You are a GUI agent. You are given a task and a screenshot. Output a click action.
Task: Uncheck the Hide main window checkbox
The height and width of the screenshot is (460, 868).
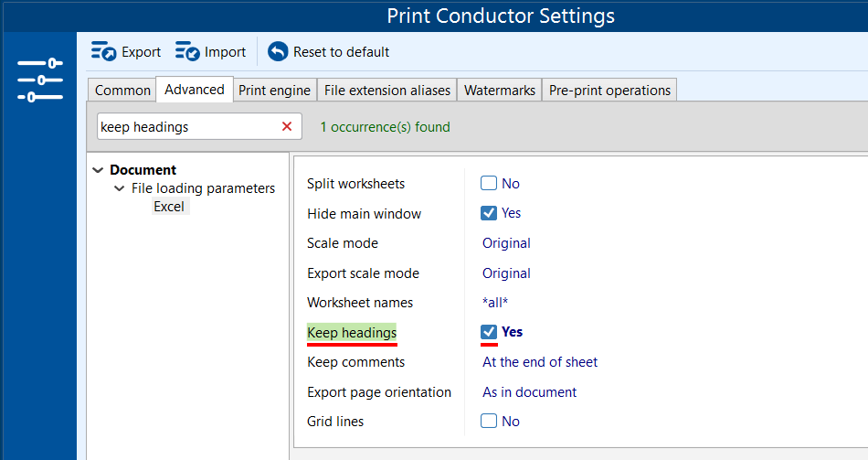(489, 213)
